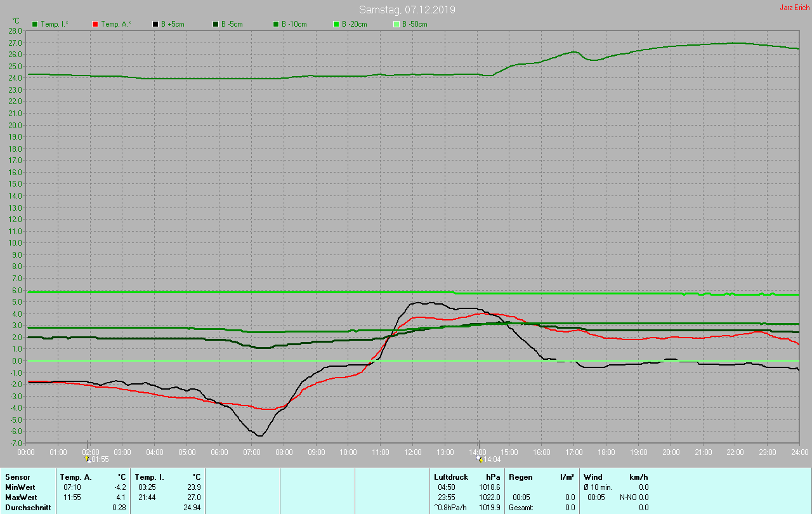Image resolution: width=812 pixels, height=514 pixels.
Task: Click the 'Temp. I.*' legend label
Action: point(56,24)
